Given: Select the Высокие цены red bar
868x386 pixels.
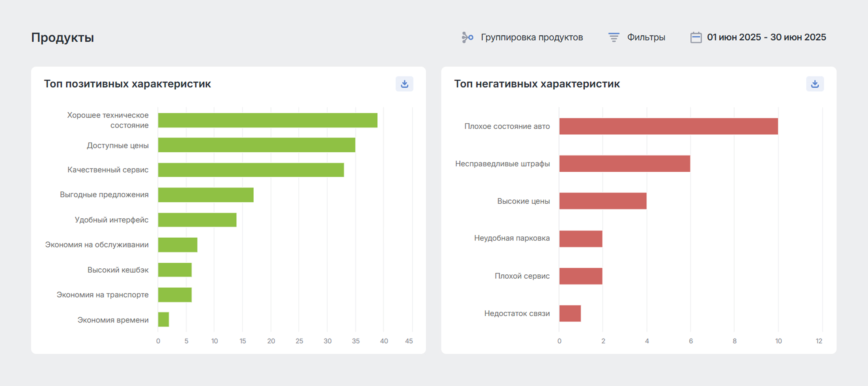Looking at the screenshot, I should 603,201.
